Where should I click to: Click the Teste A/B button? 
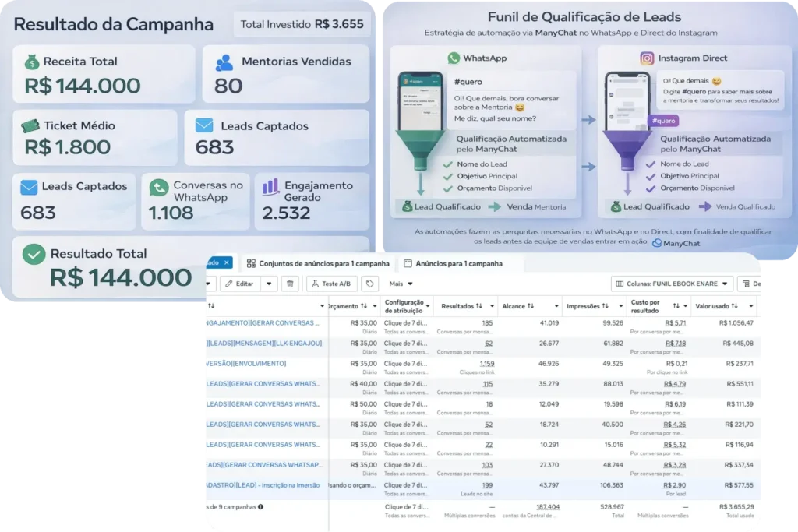tap(332, 284)
